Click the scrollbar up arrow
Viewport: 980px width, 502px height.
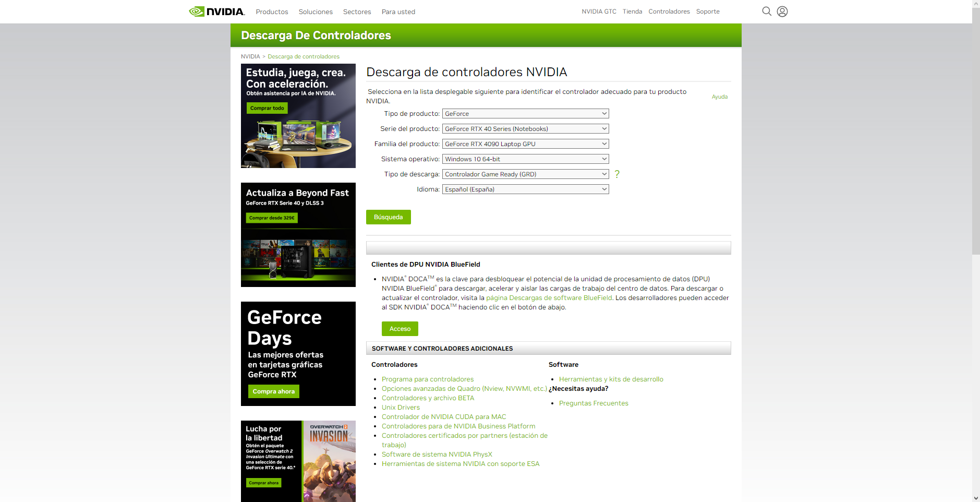pos(976,4)
